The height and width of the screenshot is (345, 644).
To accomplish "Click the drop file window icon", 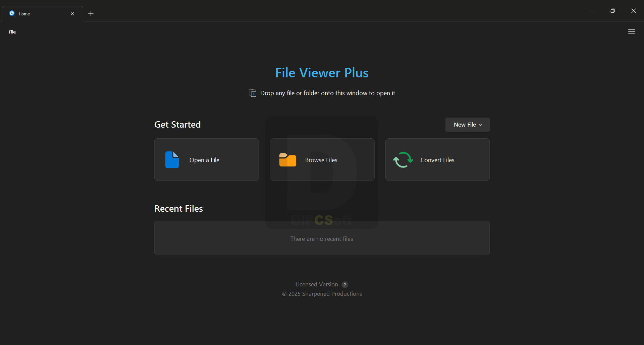I will [253, 93].
